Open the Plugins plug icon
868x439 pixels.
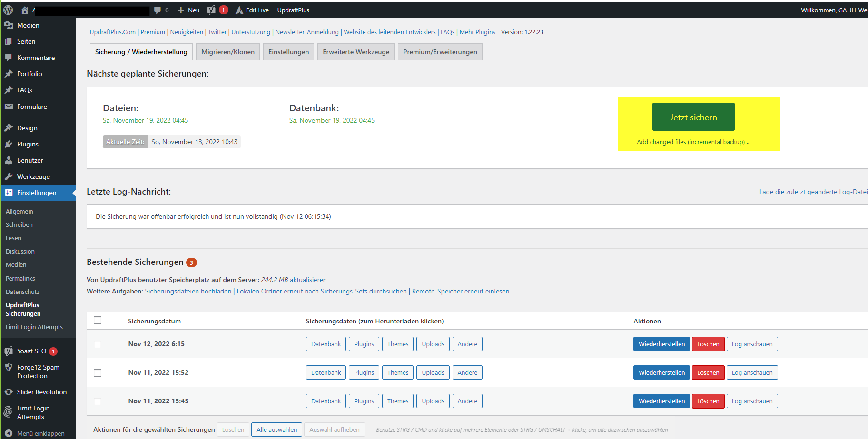tap(9, 144)
